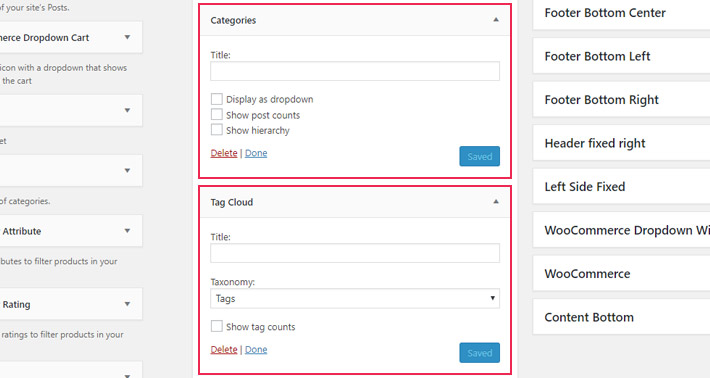Expand the Header fixed right area
This screenshot has width=710, height=378.
[x=621, y=143]
